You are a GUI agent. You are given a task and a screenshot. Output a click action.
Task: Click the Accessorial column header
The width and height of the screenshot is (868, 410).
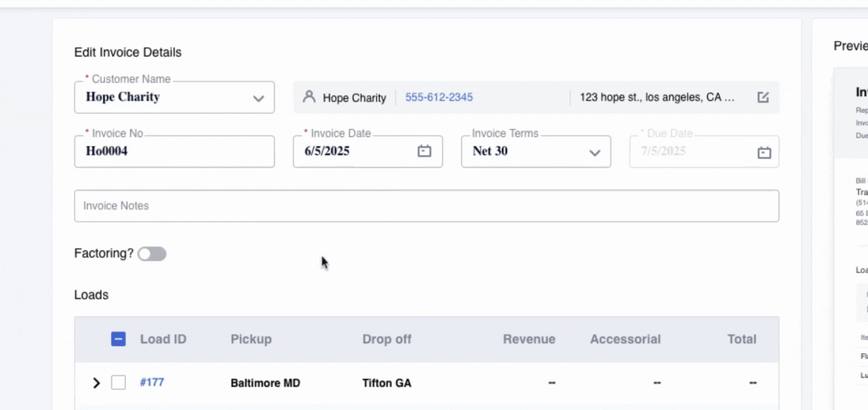pos(625,339)
